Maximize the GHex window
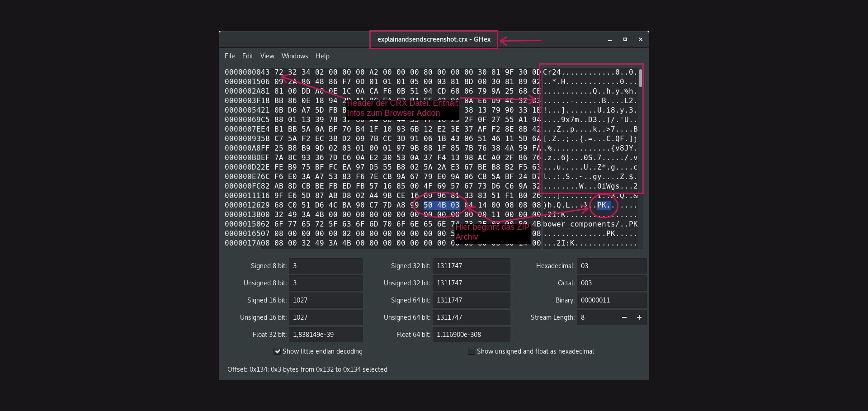Image resolution: width=868 pixels, height=411 pixels. 625,40
